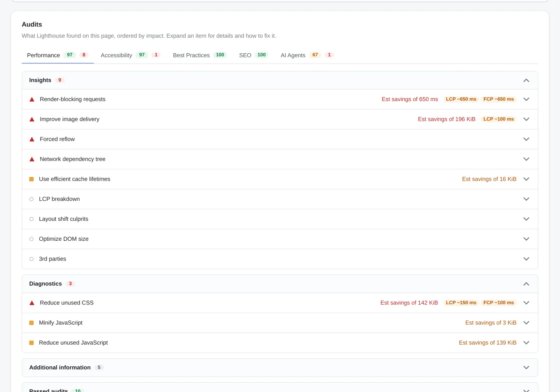Viewport: 560px width, 392px height.
Task: Expand the Minify JavaScript chevron
Action: point(526,323)
